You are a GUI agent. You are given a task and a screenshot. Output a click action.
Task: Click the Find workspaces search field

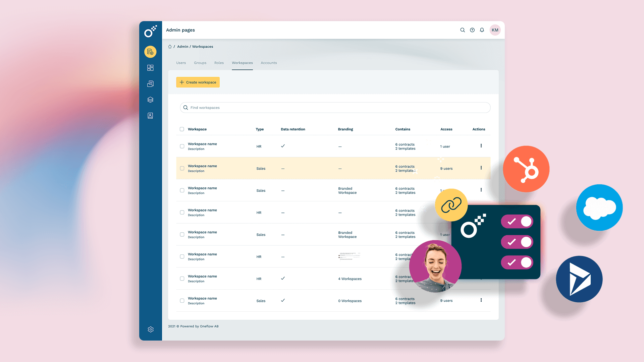click(x=334, y=107)
